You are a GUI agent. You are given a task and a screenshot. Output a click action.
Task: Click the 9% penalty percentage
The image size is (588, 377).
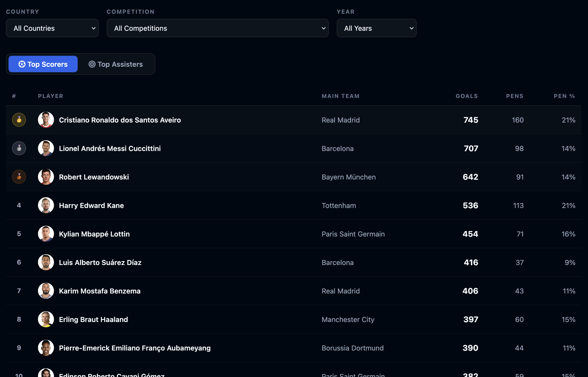tap(570, 262)
